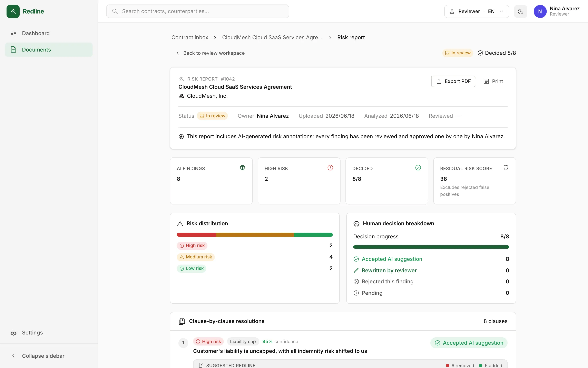Image resolution: width=588 pixels, height=368 pixels.
Task: Click the Pending clock icon
Action: [x=356, y=293]
